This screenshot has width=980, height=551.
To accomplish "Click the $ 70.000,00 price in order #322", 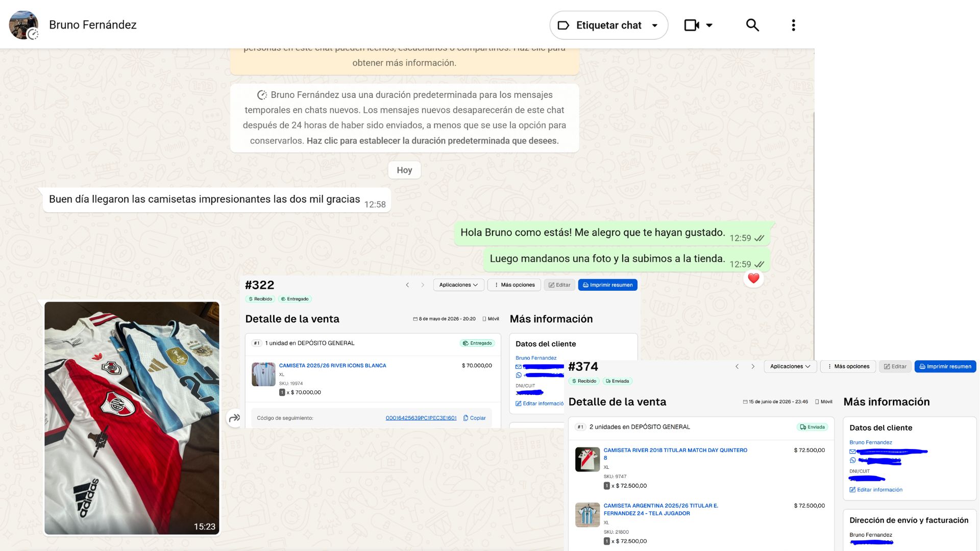I will [477, 365].
